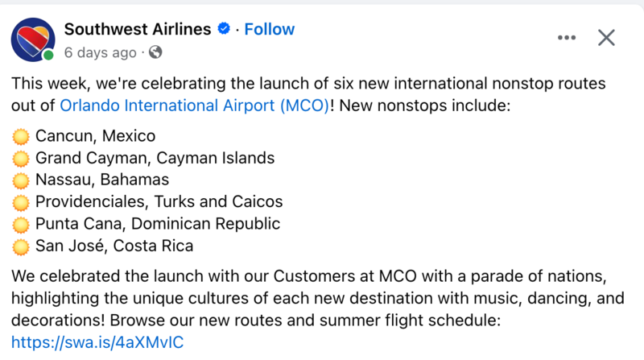
Task: Close the post with the X
Action: tap(606, 38)
